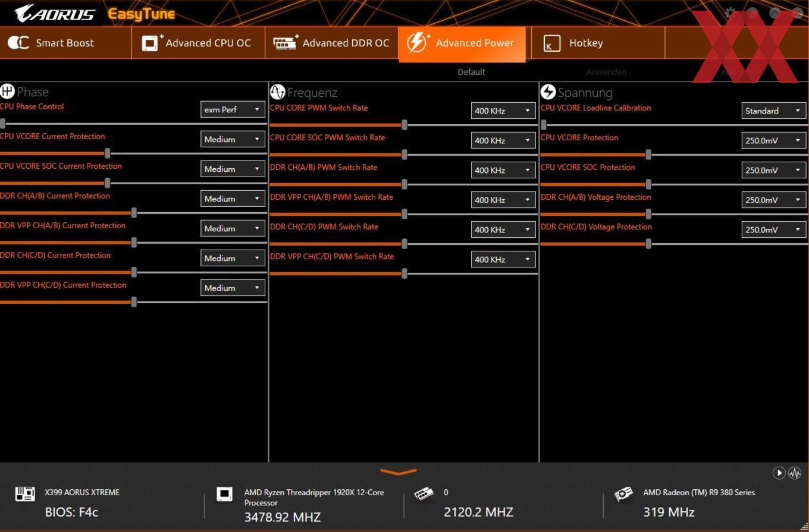Open DDR VPP CH(A/B) PWM Switch Rate dropdown
Viewport: 809px width, 532px height.
tap(503, 200)
